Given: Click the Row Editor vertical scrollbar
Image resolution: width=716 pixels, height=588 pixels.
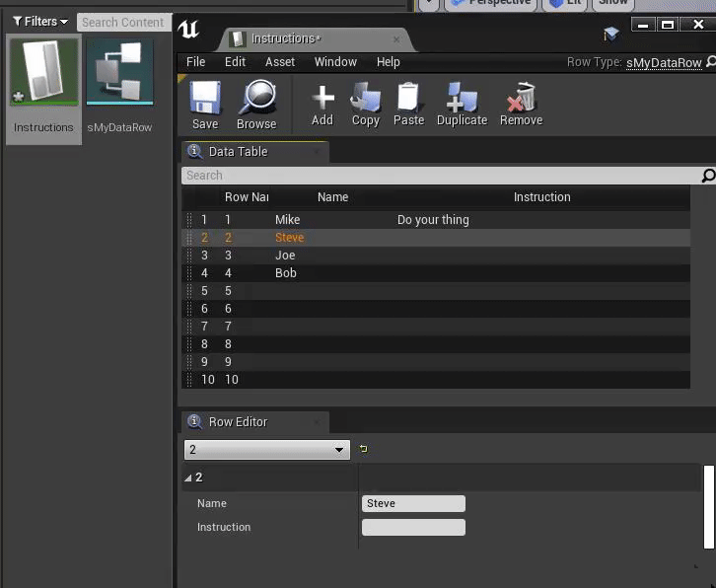Looking at the screenshot, I should click(x=709, y=507).
